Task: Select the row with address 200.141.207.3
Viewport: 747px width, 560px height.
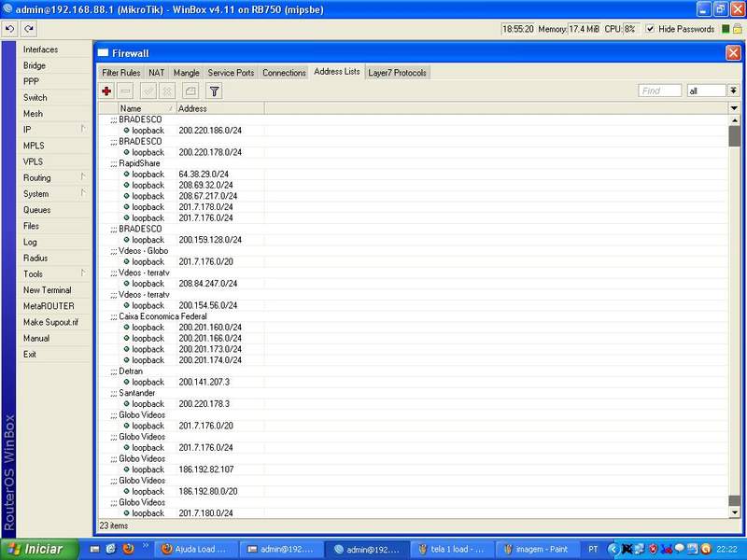Action: [x=414, y=382]
